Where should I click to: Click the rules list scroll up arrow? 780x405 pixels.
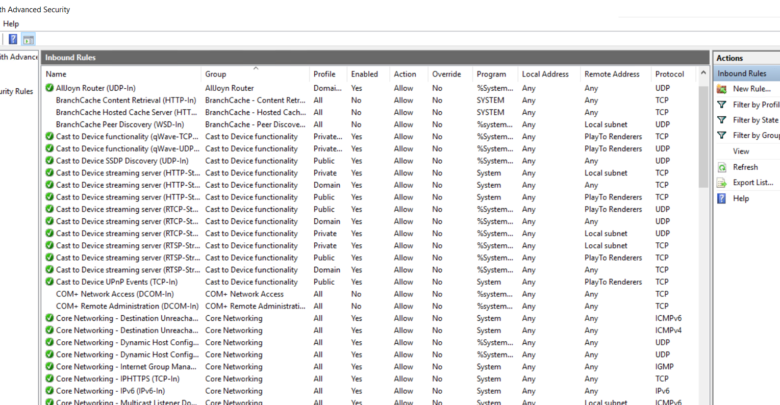tap(703, 73)
